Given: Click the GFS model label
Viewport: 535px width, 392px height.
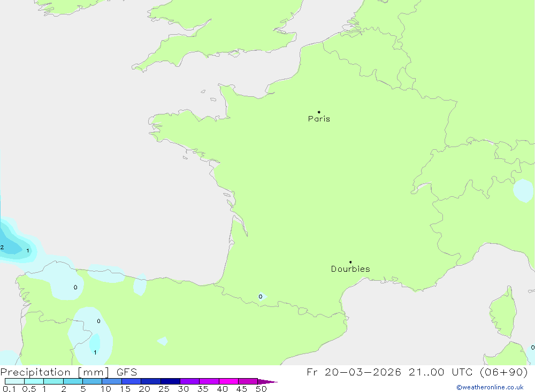Looking at the screenshot, I should coord(127,372).
